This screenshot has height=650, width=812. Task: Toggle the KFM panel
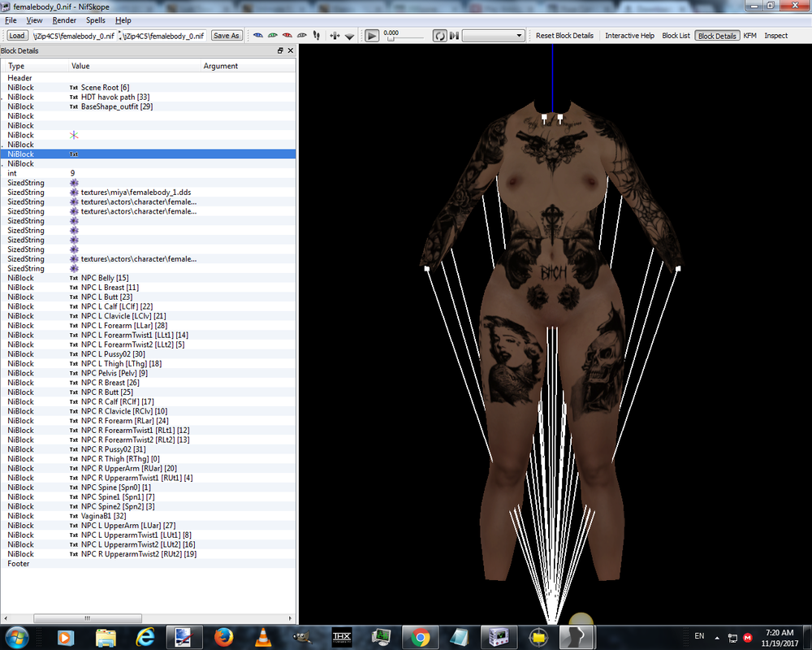pyautogui.click(x=749, y=36)
